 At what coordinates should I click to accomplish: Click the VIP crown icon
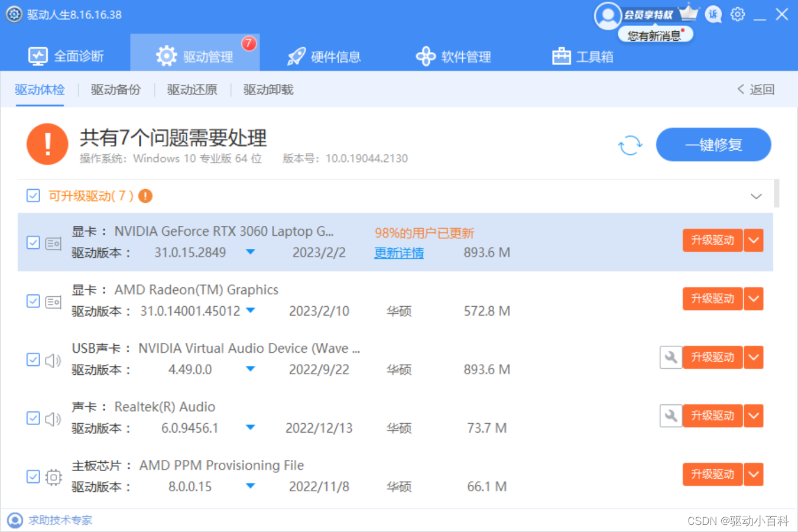(x=689, y=12)
